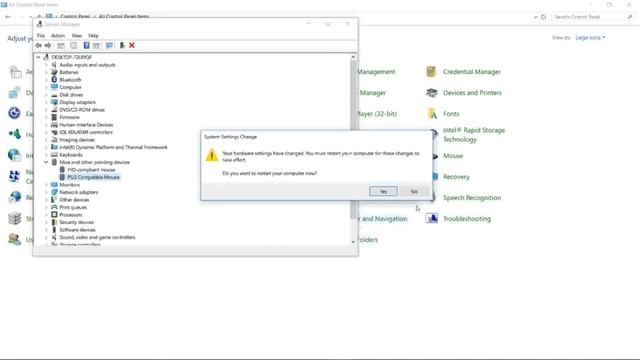
Task: Click the Back arrow in Device Manager toolbar
Action: tap(39, 45)
